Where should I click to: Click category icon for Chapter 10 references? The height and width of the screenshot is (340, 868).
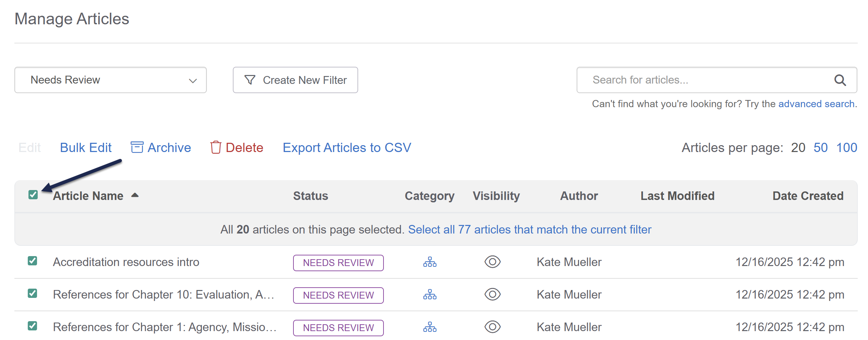point(430,295)
